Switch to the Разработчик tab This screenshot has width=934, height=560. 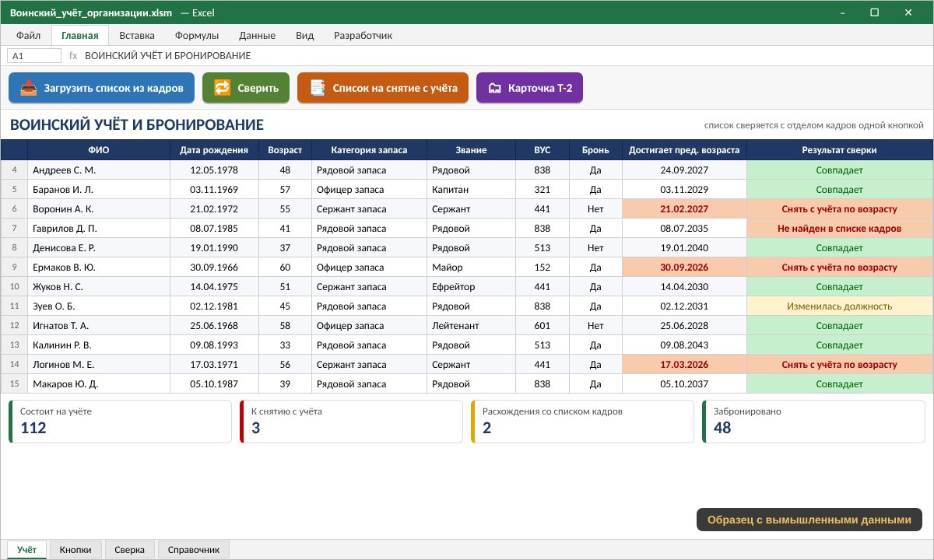363,35
